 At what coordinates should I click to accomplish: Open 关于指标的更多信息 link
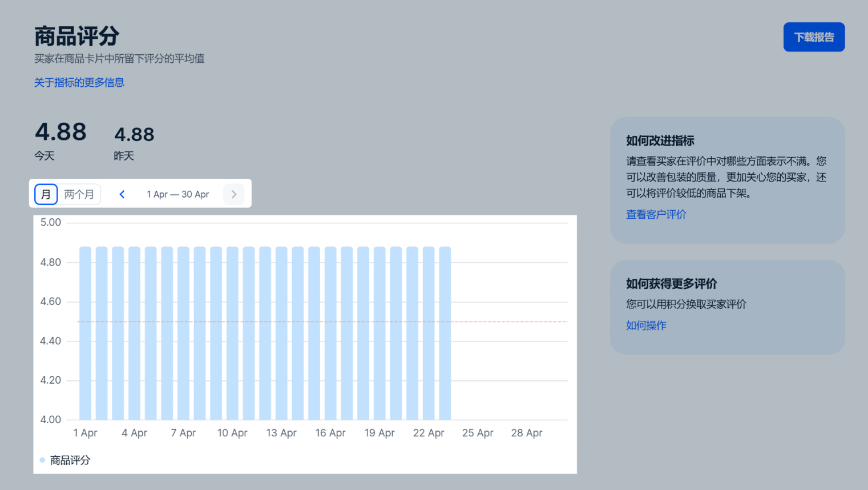(79, 82)
